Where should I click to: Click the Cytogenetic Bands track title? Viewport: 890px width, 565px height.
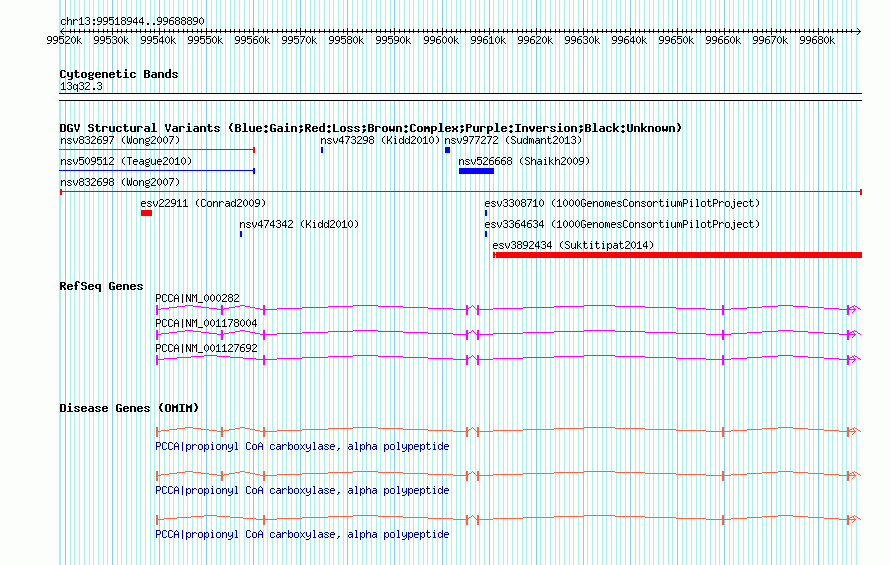click(119, 74)
